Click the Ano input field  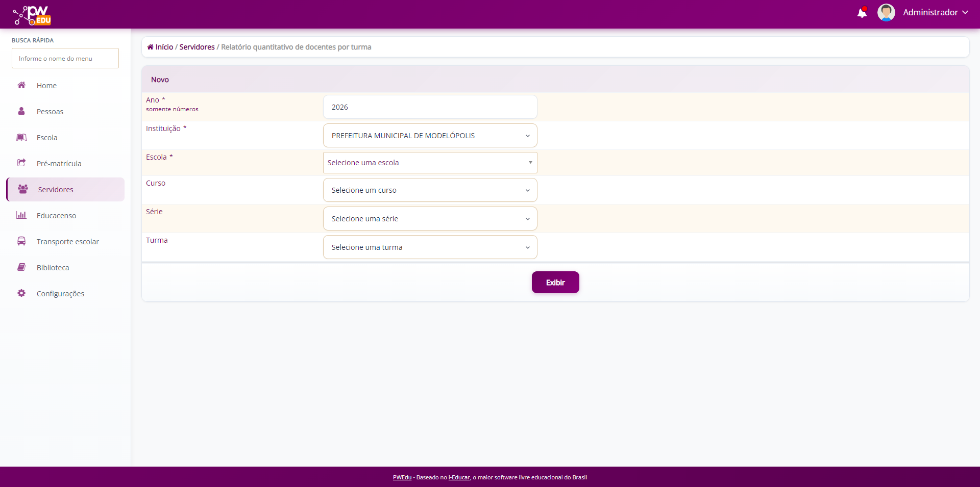tap(430, 107)
